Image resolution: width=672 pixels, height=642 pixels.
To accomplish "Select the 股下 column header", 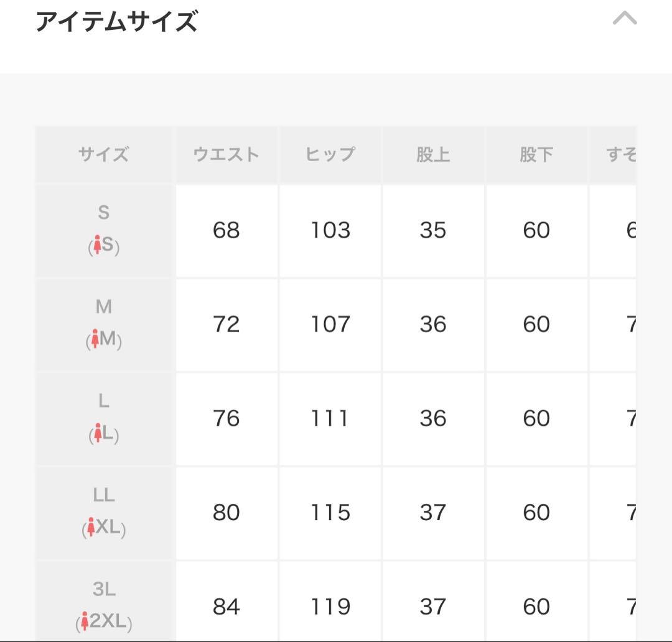I will click(536, 154).
